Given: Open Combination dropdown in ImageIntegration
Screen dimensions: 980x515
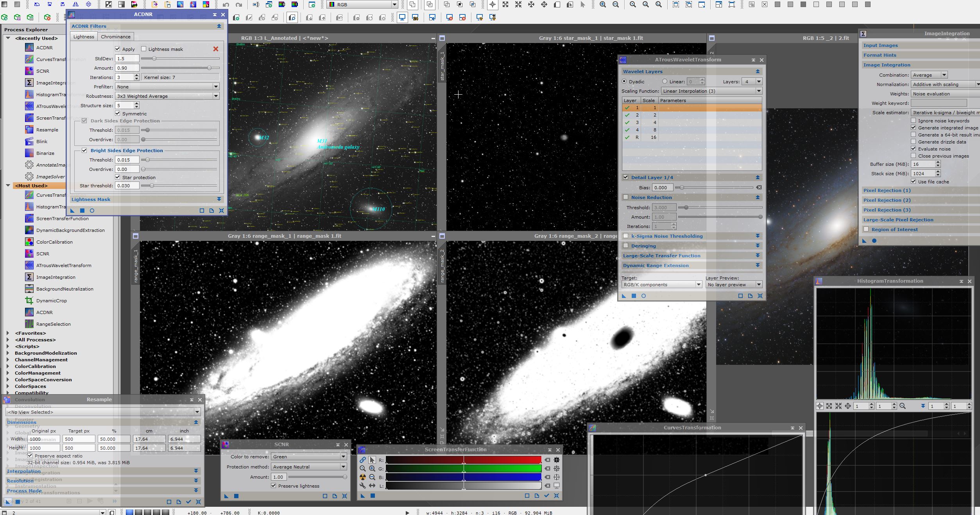Looking at the screenshot, I should point(929,75).
